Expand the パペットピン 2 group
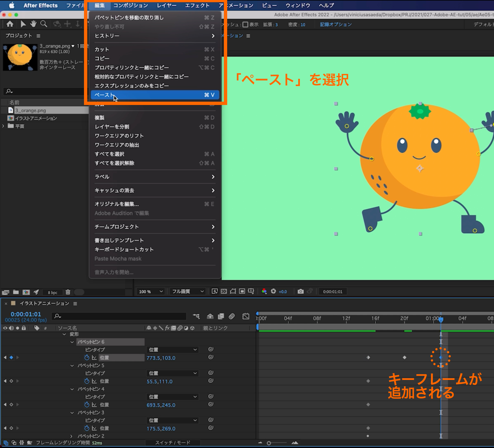494x448 pixels. tap(72, 436)
